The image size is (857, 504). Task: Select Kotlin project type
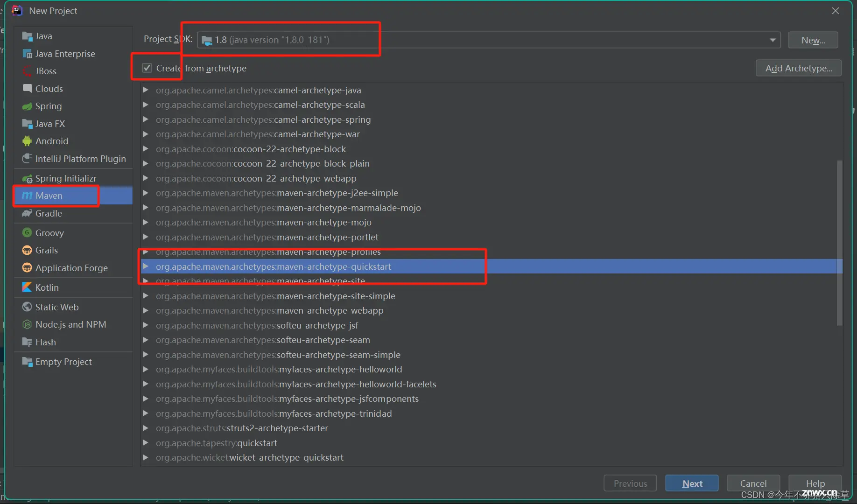point(73,287)
